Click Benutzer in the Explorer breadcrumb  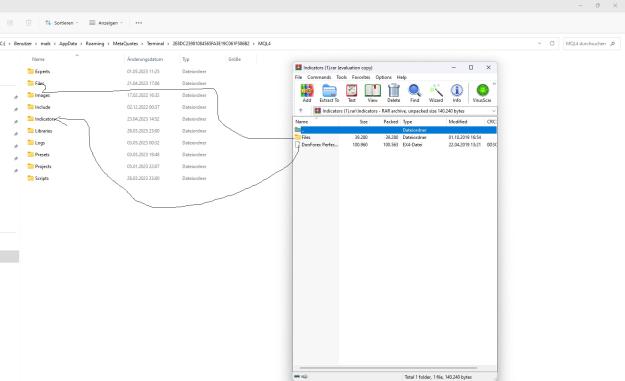tap(23, 43)
